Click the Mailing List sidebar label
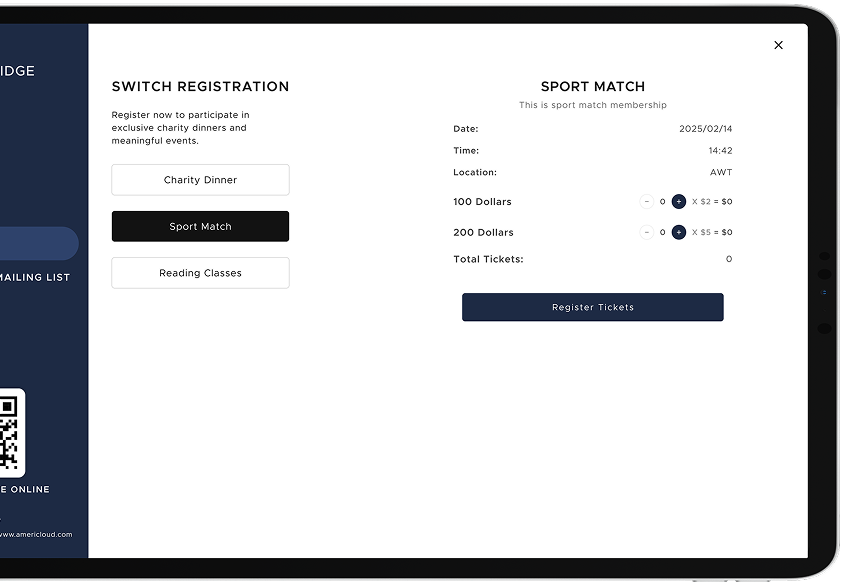Image resolution: width=845 pixels, height=582 pixels. click(34, 278)
